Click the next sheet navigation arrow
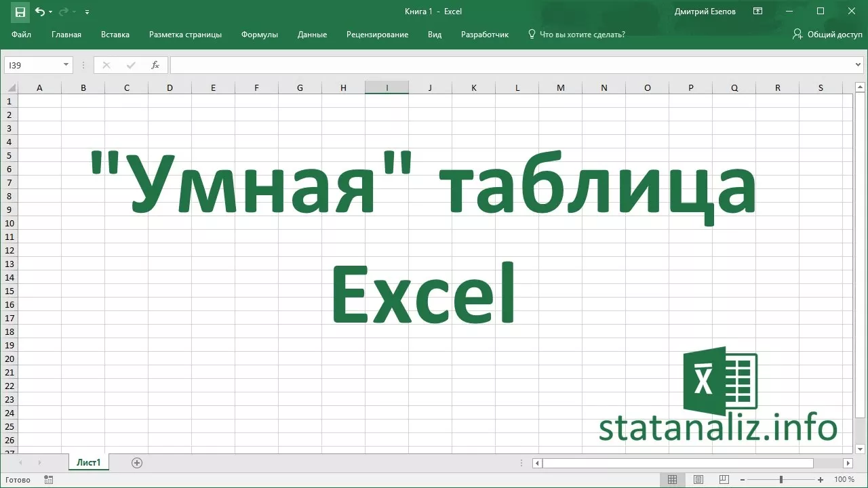 (x=39, y=463)
